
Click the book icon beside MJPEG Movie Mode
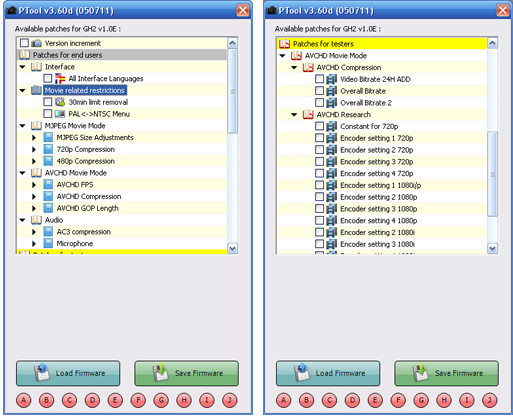[36, 126]
